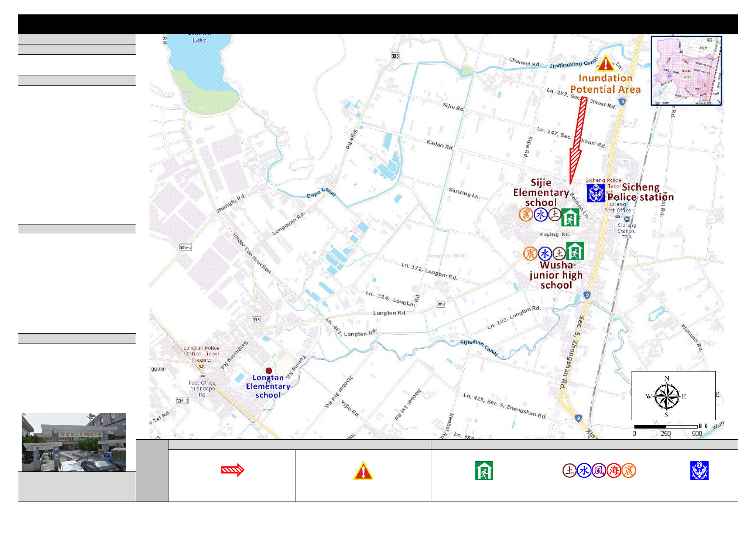This screenshot has width=756, height=535.
Task: Click the 'Wusha junior high school' label
Action: [x=556, y=275]
